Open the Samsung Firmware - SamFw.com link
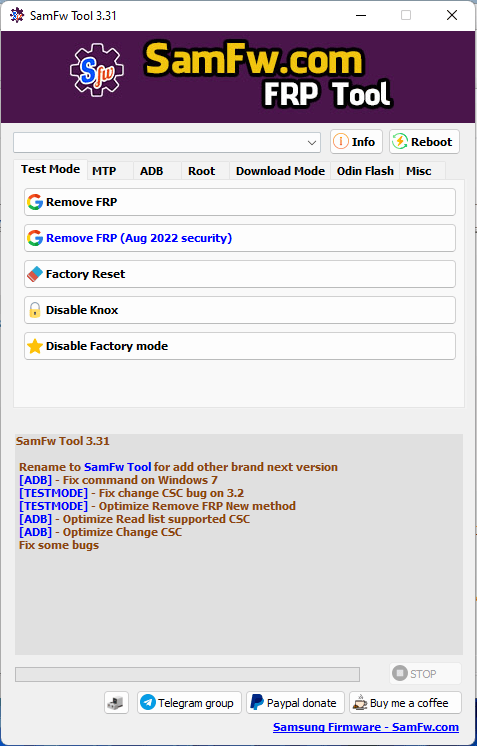Viewport: 477px width, 746px height. click(366, 727)
